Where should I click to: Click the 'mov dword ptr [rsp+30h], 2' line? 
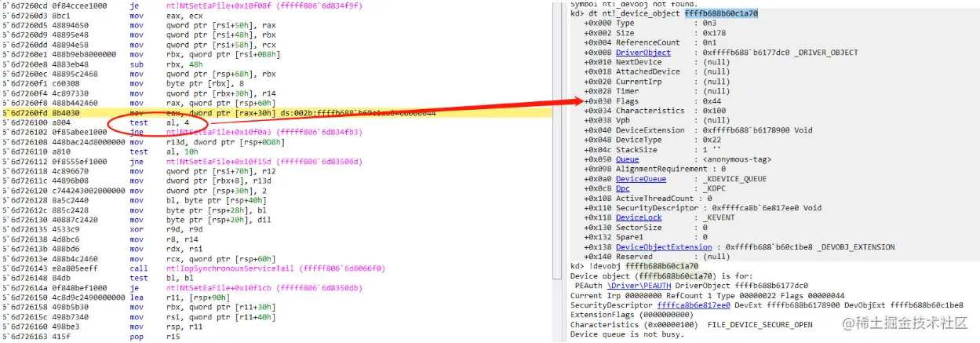[x=133, y=190]
